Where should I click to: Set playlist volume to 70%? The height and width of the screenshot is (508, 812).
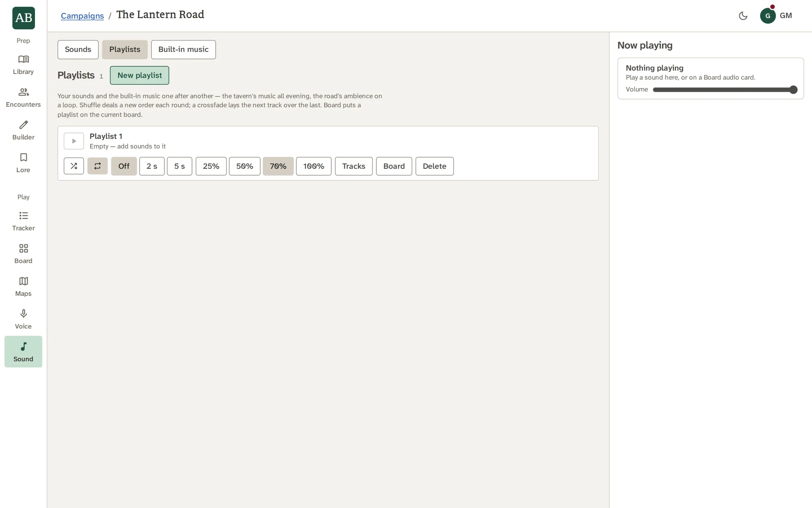(x=278, y=166)
